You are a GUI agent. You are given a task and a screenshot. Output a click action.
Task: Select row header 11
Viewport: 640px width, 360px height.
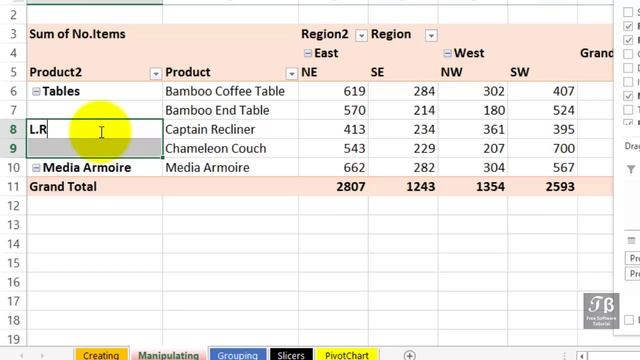tap(13, 187)
